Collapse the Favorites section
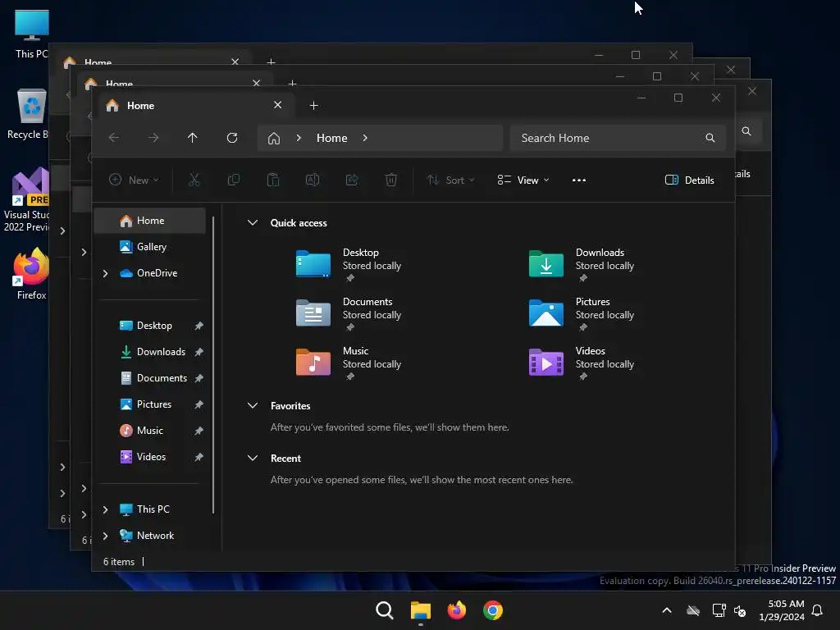Image resolution: width=840 pixels, height=630 pixels. tap(253, 405)
